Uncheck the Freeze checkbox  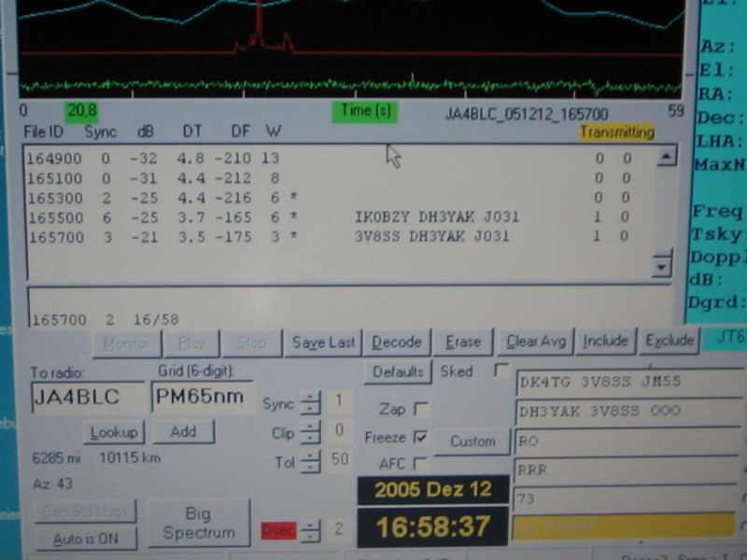(421, 436)
